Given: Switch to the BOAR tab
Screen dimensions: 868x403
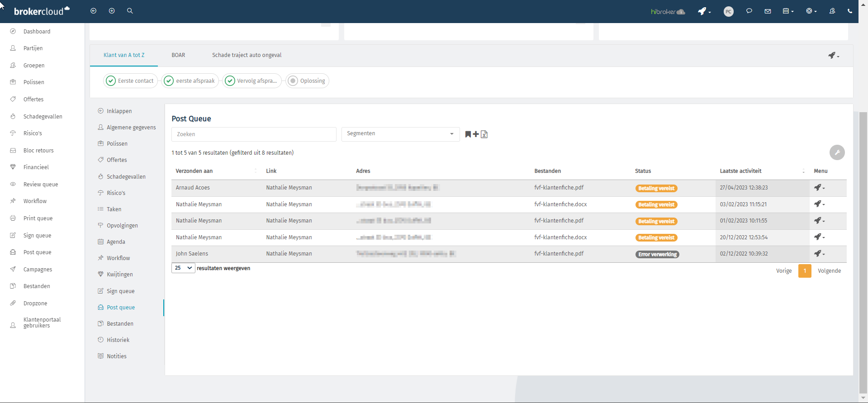Looking at the screenshot, I should [x=178, y=55].
